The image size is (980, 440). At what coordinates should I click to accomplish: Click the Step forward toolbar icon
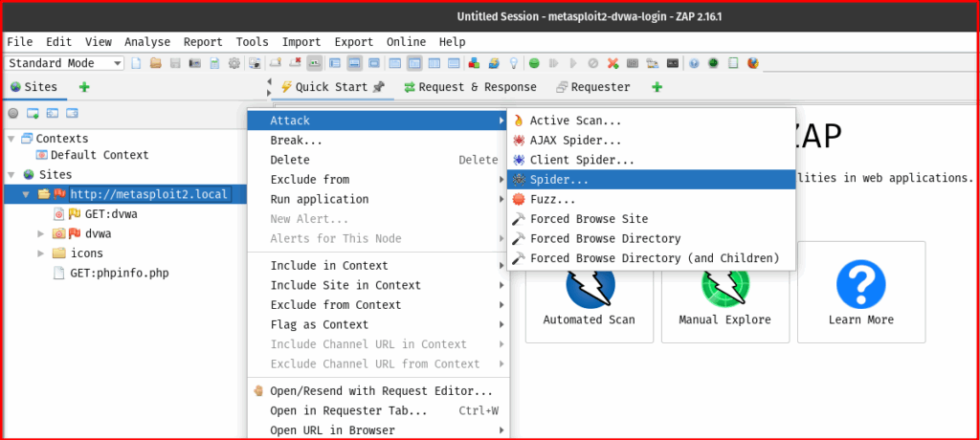pos(553,63)
